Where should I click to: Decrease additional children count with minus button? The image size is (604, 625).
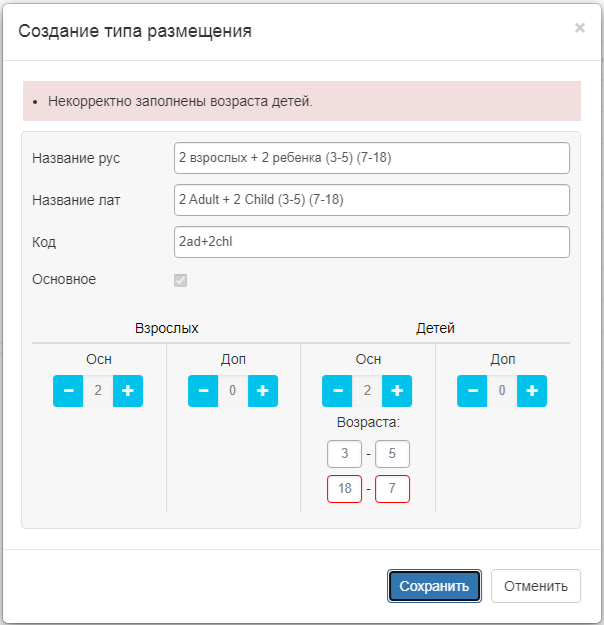click(x=472, y=391)
